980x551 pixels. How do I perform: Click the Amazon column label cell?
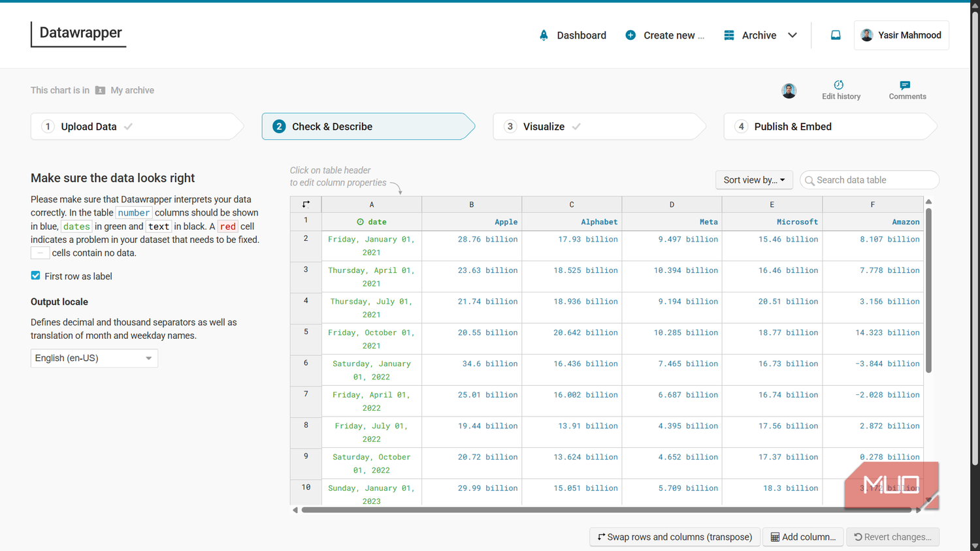873,222
